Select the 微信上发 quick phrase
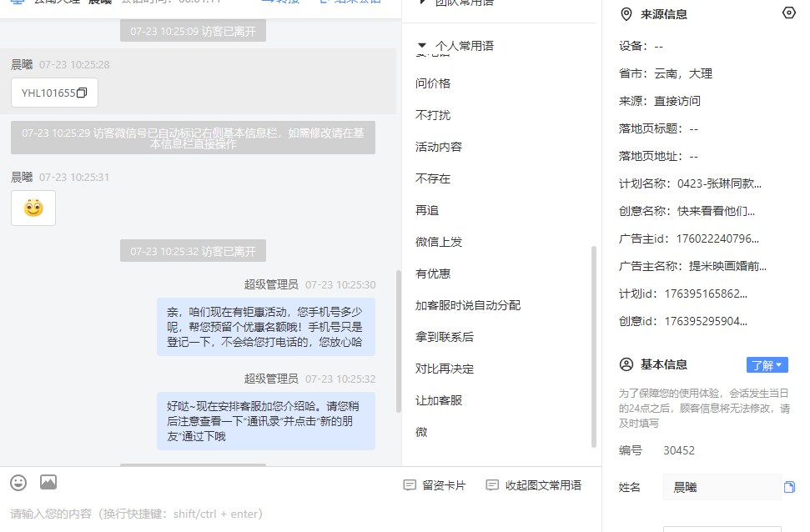Viewport: 810px width, 532px height. point(439,242)
